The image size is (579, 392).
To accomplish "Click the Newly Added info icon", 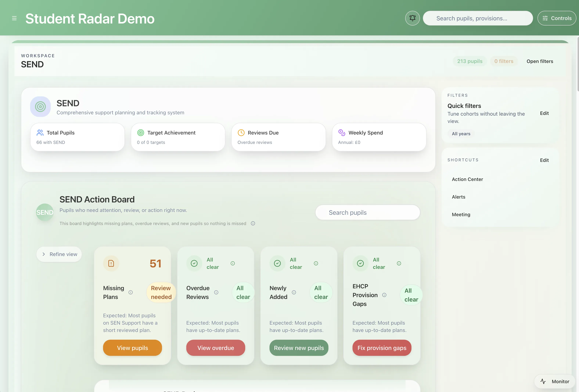I will [294, 292].
